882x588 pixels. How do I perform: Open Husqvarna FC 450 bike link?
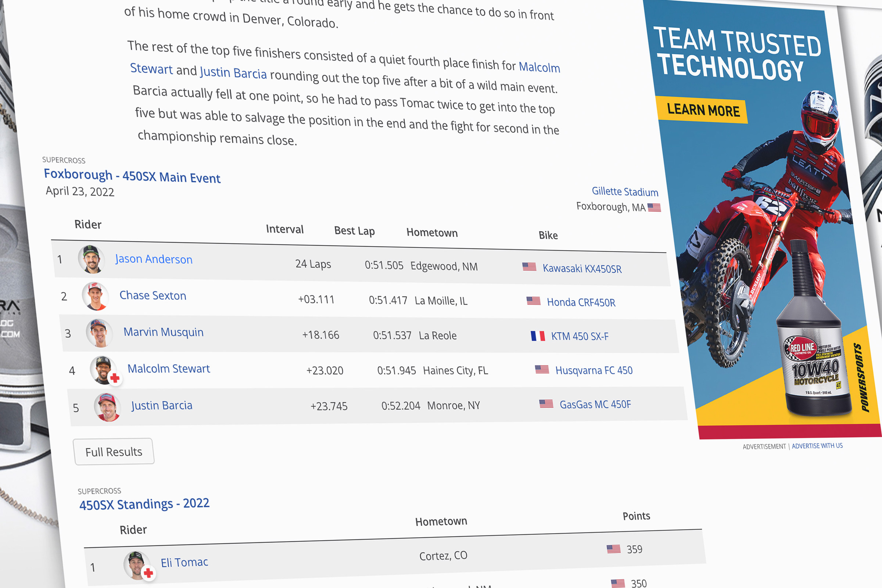pos(594,370)
